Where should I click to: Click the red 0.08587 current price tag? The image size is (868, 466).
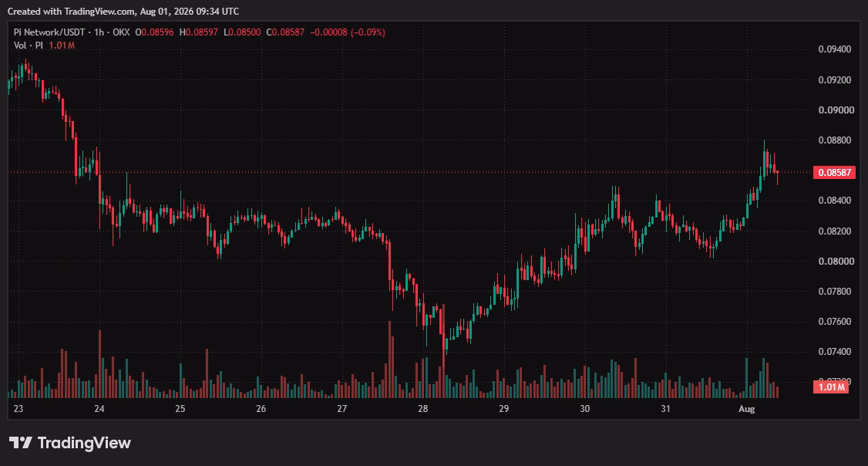coord(834,172)
